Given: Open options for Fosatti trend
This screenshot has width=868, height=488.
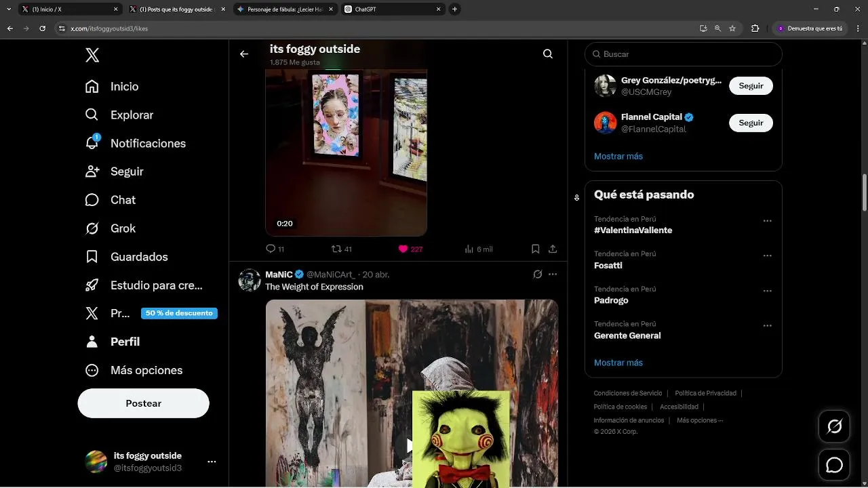Looking at the screenshot, I should pos(767,256).
